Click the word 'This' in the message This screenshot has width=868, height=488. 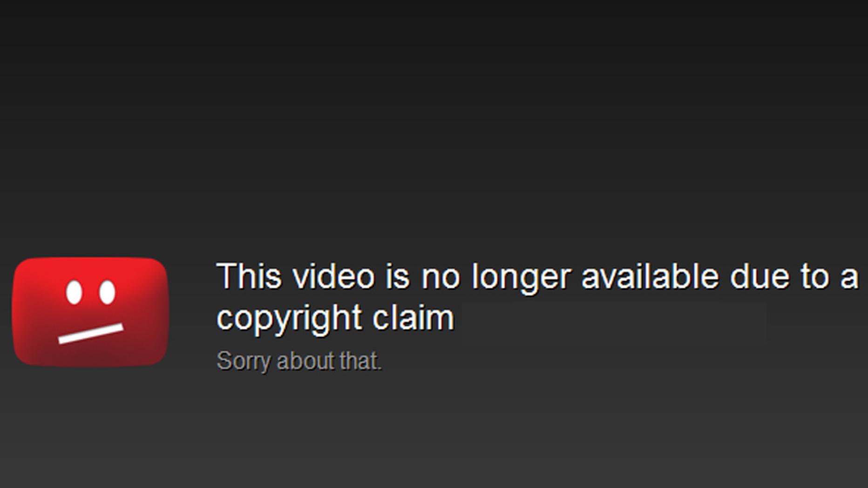coord(249,276)
